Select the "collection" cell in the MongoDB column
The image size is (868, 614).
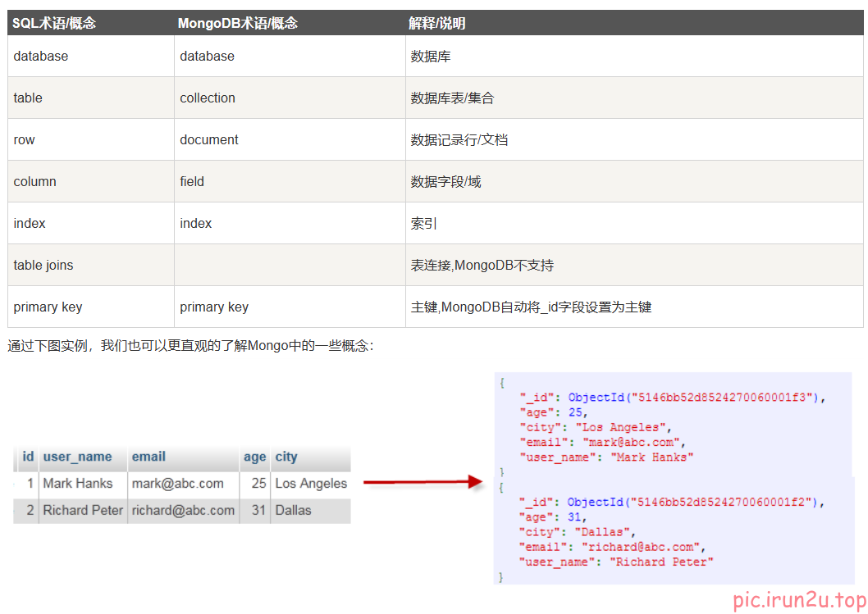click(208, 98)
